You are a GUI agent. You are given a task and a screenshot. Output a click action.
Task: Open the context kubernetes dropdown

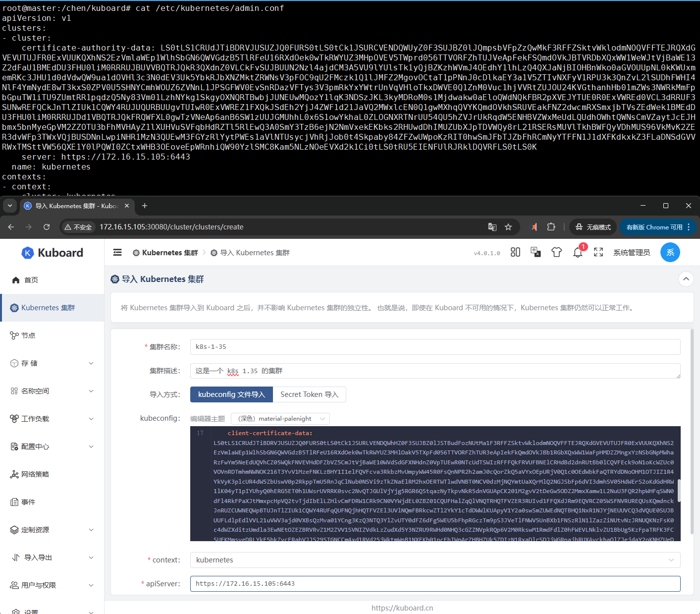tap(435, 560)
